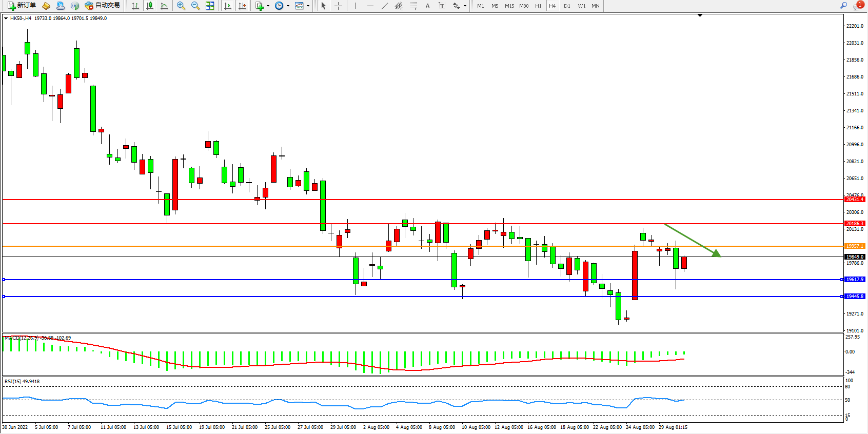This screenshot has width=868, height=434.
Task: Select the text label tool
Action: pyautogui.click(x=442, y=6)
